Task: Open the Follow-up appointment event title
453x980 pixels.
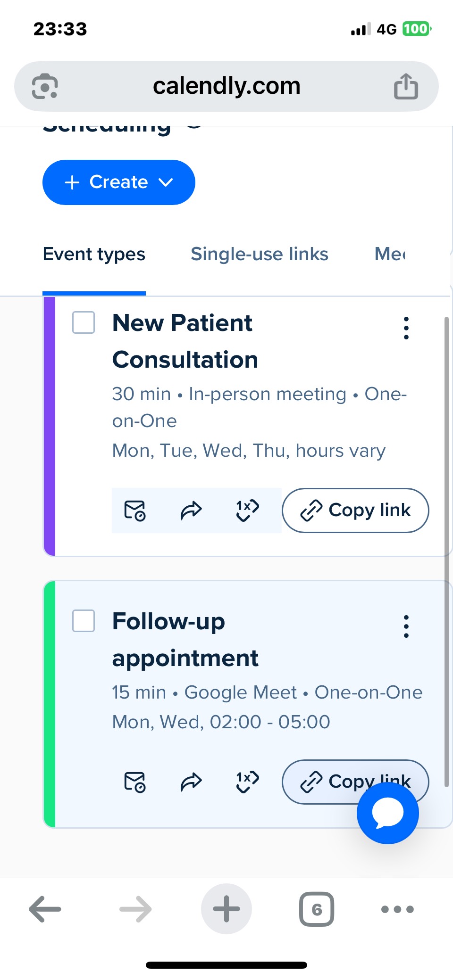Action: (x=185, y=639)
